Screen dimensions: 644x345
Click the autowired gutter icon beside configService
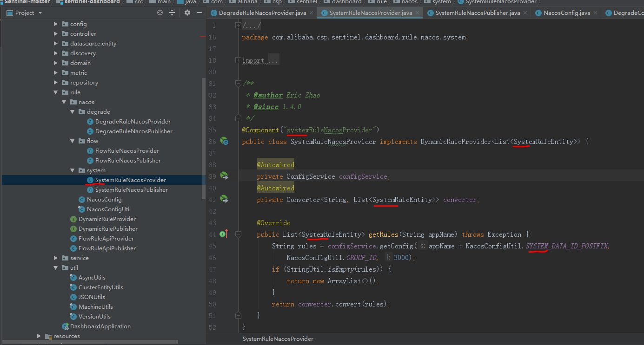224,176
